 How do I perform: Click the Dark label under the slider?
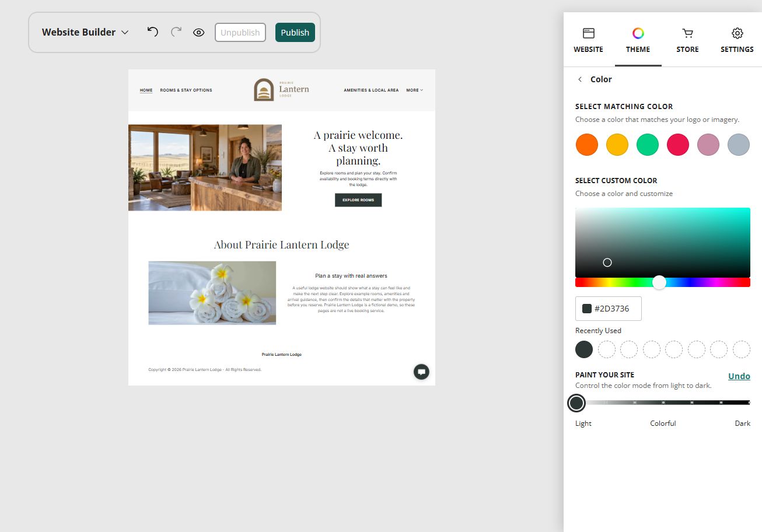742,423
